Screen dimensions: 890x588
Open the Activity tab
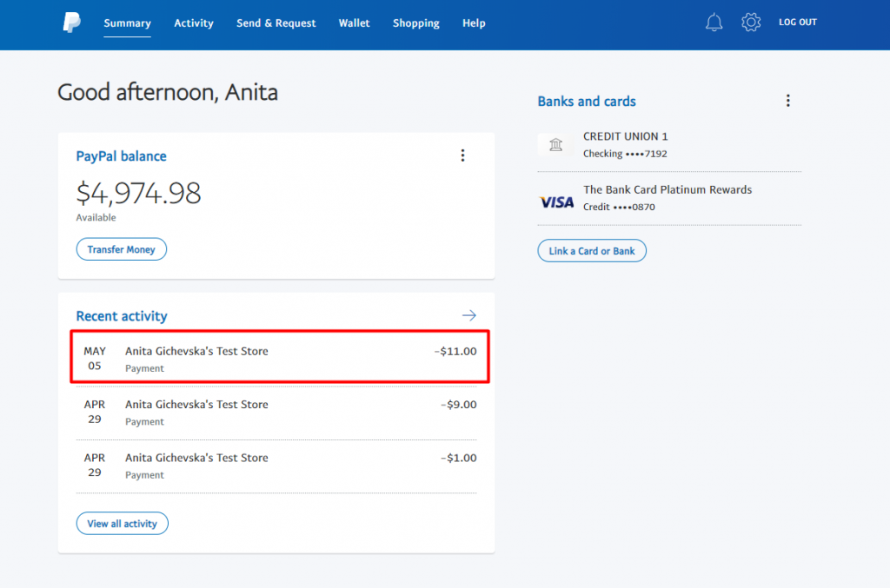coord(194,23)
